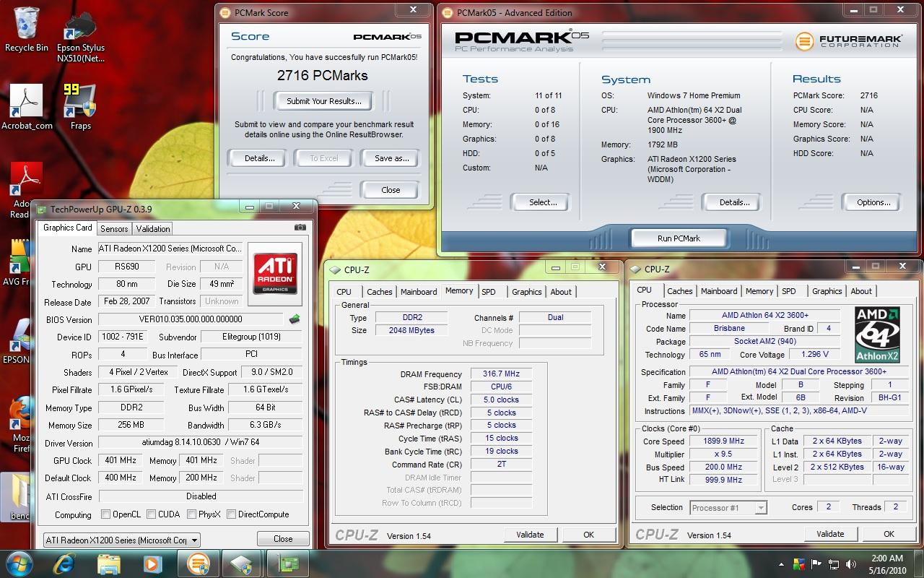Click Submit Your Results button
Image resolution: width=924 pixels, height=578 pixels.
(324, 101)
